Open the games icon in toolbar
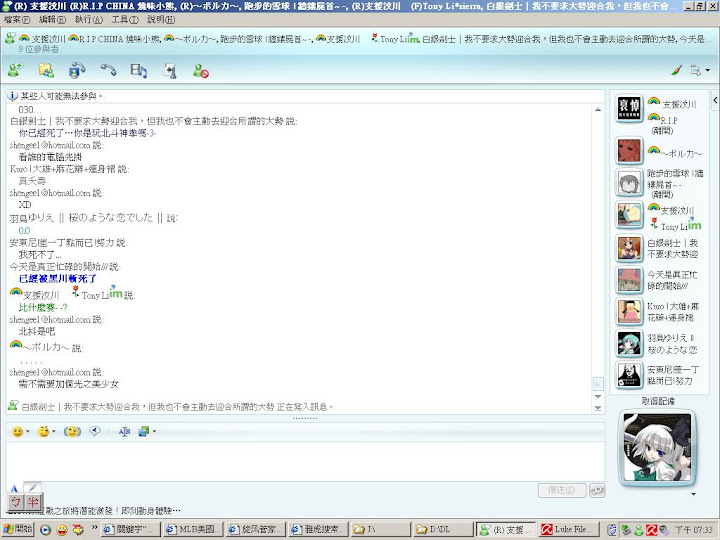The image size is (720, 540). pyautogui.click(x=170, y=70)
